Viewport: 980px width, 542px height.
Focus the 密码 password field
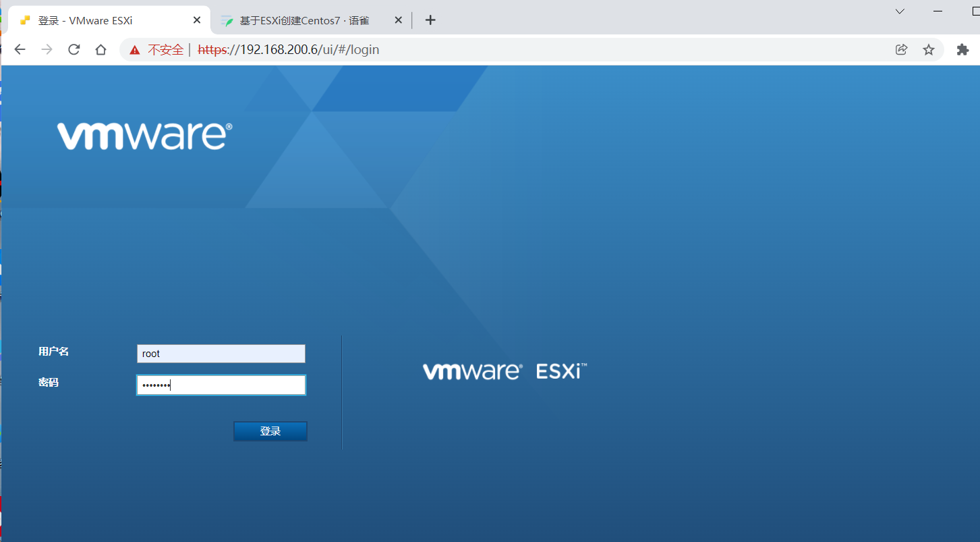[221, 385]
